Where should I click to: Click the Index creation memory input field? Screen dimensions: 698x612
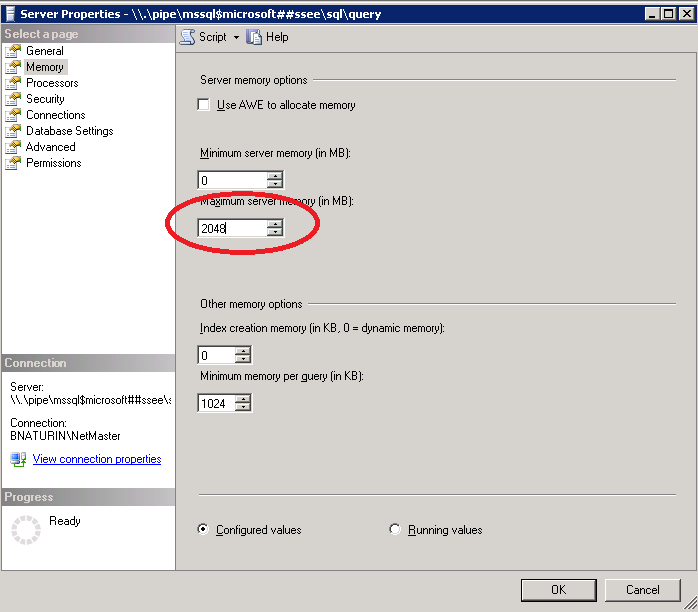click(x=217, y=355)
